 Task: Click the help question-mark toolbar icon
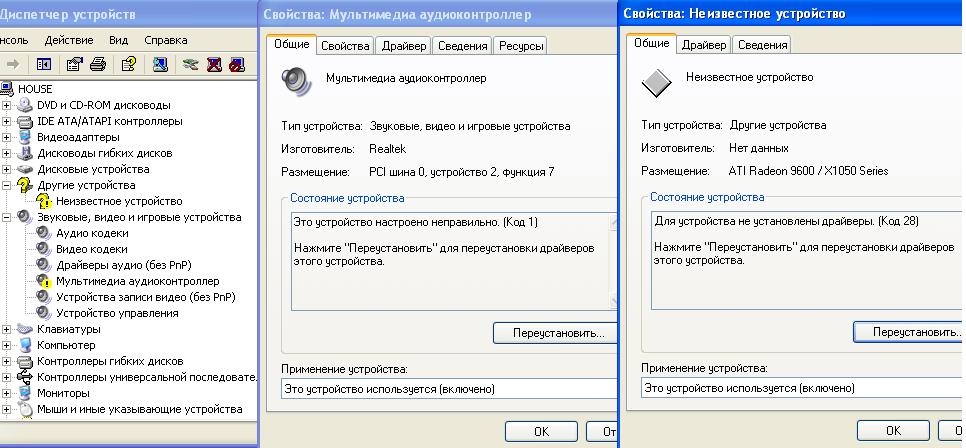pyautogui.click(x=128, y=64)
